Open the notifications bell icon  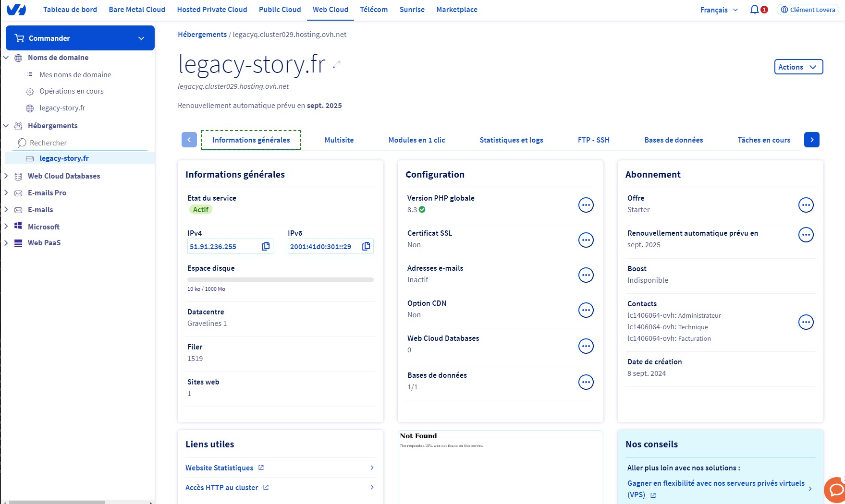[755, 10]
